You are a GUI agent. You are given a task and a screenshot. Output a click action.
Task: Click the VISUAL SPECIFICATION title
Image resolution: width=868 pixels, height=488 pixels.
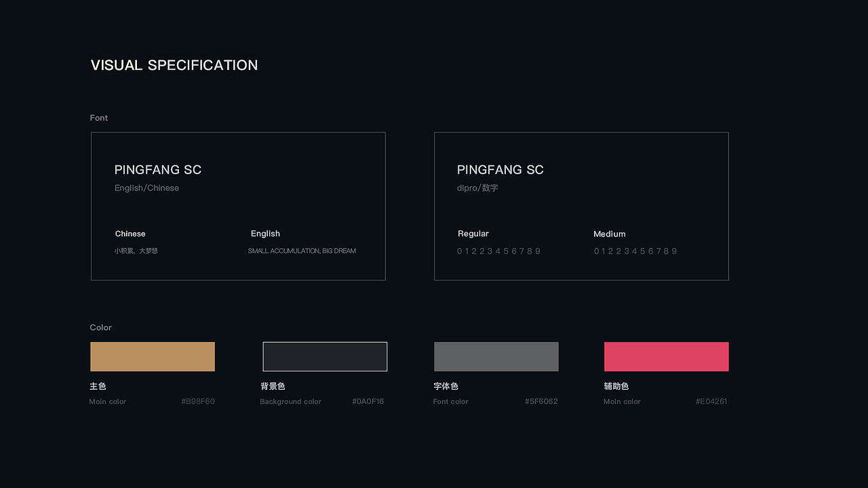coord(174,65)
